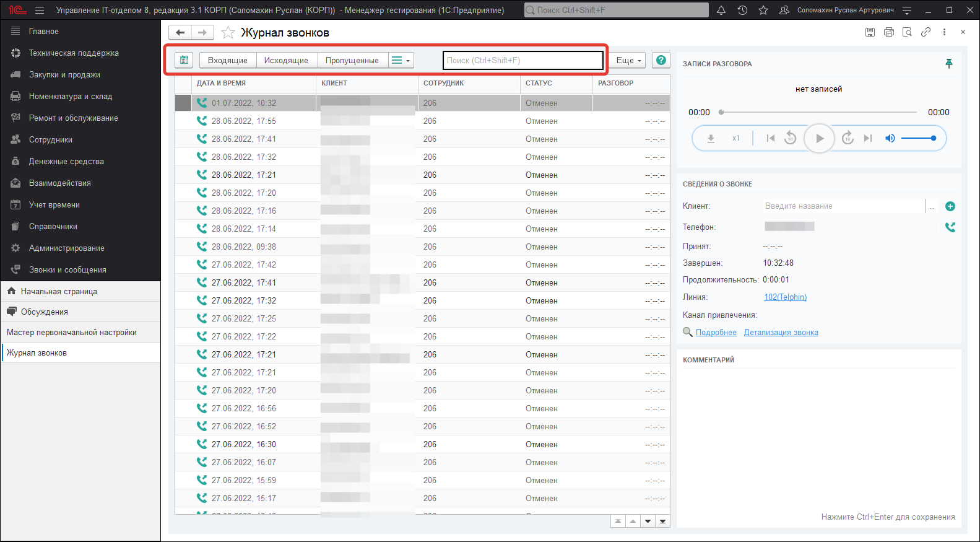Open the list view settings dropdown

click(x=401, y=60)
